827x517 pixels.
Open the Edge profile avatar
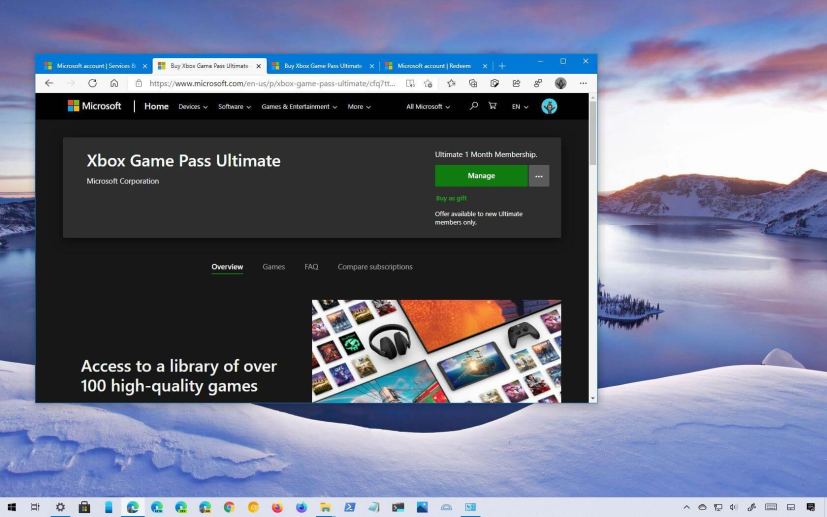(x=560, y=83)
